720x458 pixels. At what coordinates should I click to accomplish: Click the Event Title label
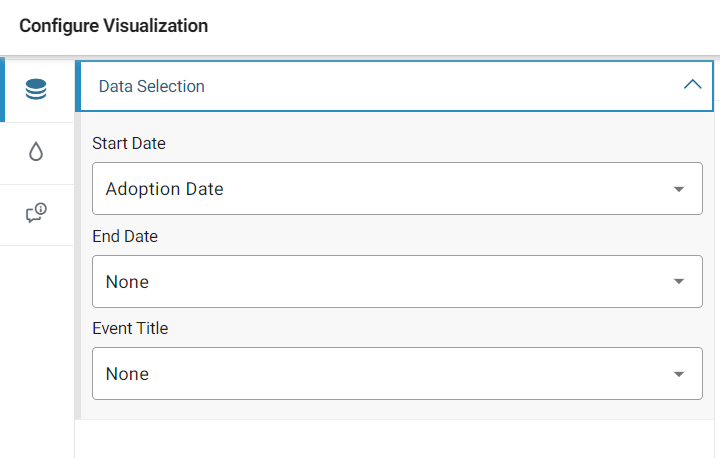point(130,328)
